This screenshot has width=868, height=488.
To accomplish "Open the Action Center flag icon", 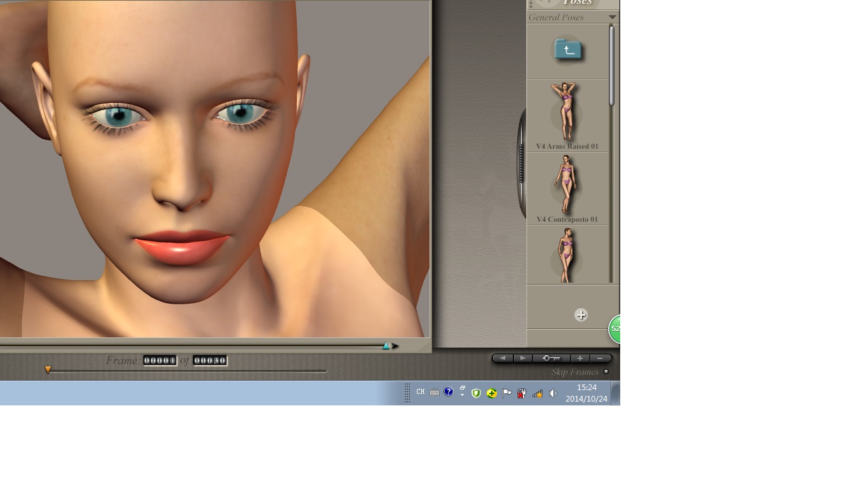I will point(506,393).
